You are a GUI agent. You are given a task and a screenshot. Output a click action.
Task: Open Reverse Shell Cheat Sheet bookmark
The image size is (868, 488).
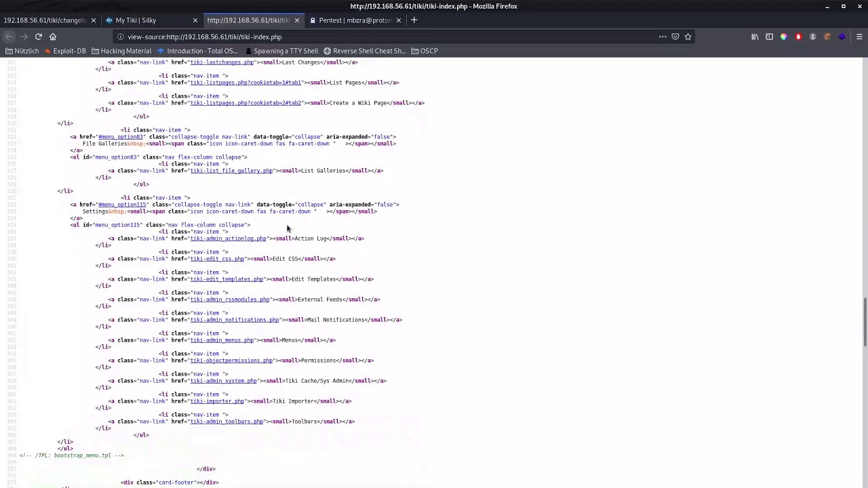pos(364,51)
